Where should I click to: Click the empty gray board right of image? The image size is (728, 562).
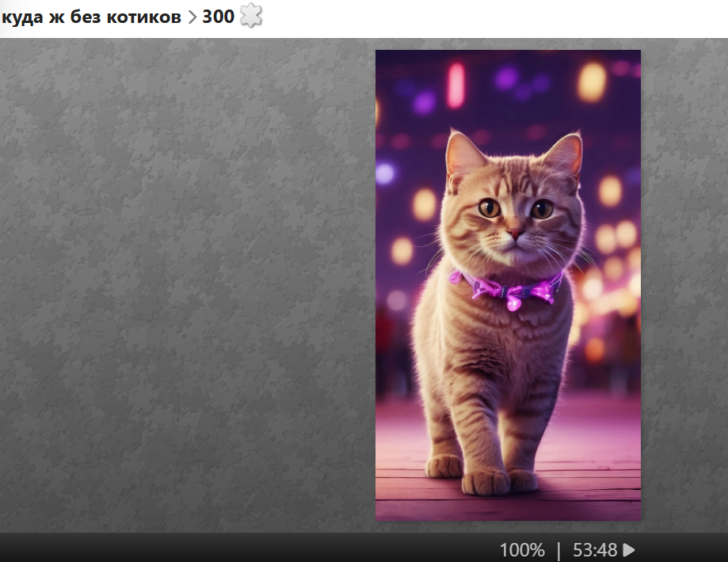(684, 285)
